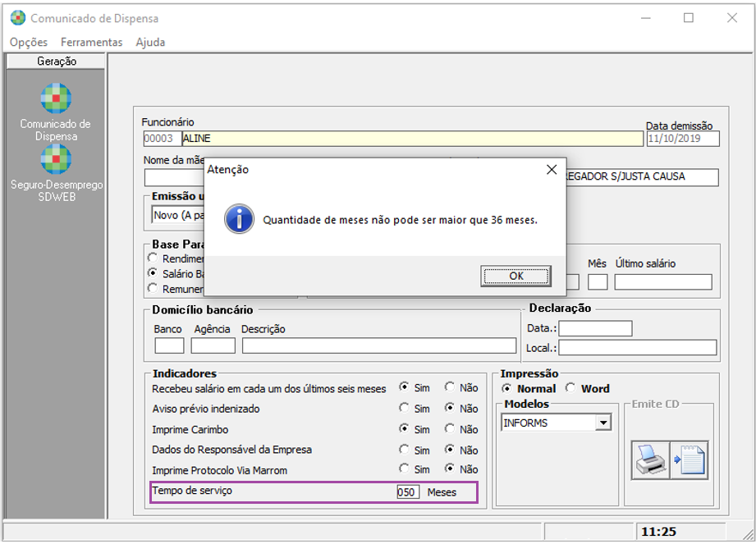Select the Remuneração radio option
The height and width of the screenshot is (544, 756).
153,289
